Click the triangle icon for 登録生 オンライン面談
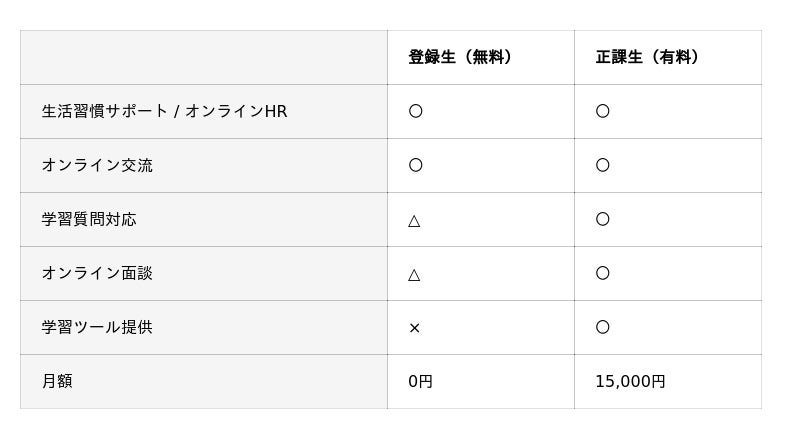Screen dimensions: 800x439 click(x=415, y=274)
